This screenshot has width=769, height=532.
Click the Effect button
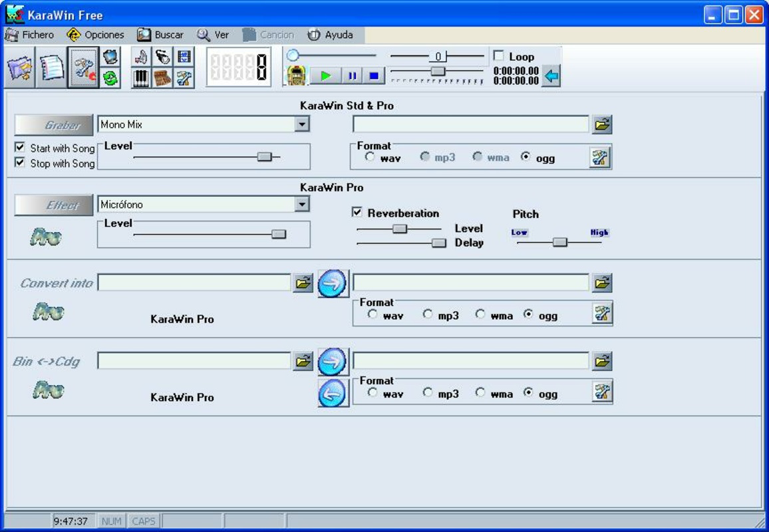53,205
